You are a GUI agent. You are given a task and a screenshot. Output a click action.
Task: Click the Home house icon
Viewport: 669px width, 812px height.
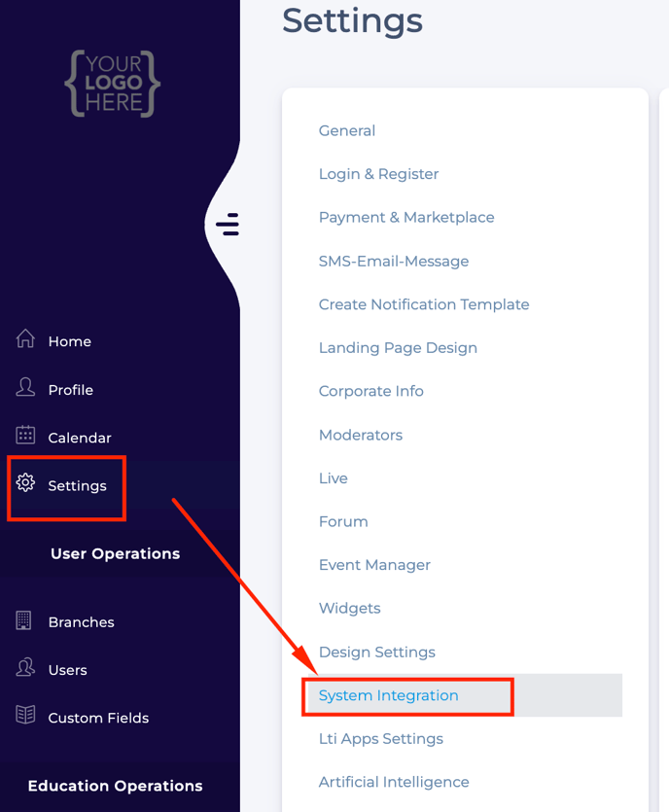25,338
